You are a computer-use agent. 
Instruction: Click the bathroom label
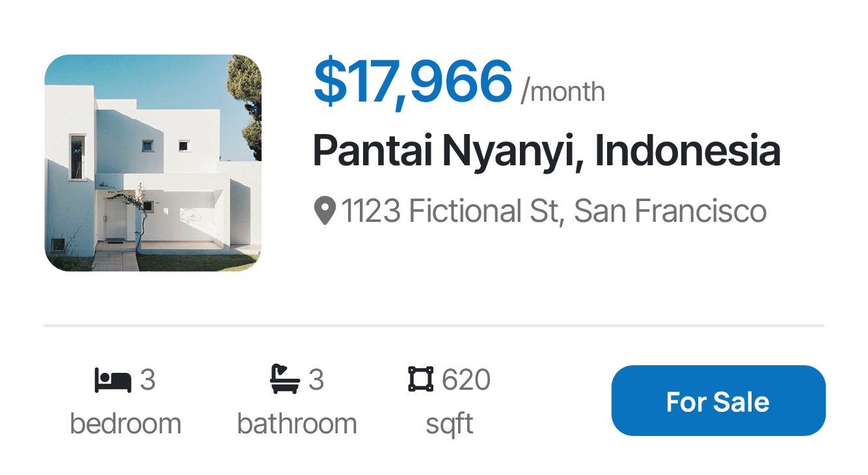point(297,424)
